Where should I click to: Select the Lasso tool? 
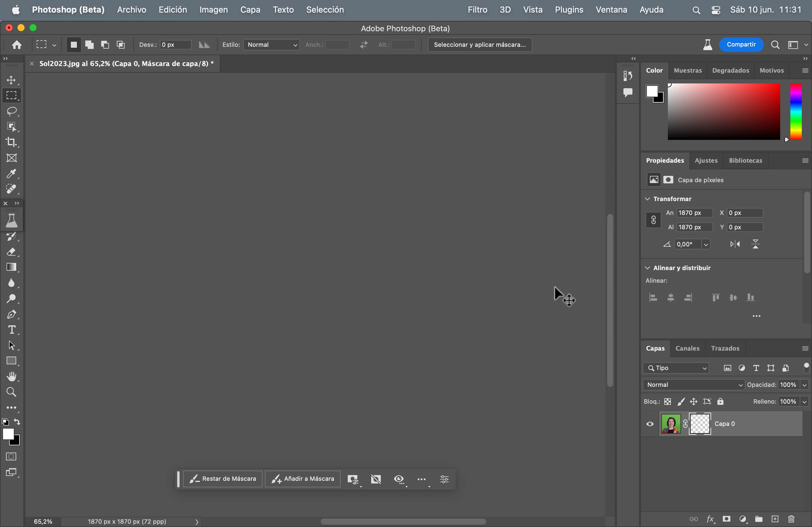[12, 111]
